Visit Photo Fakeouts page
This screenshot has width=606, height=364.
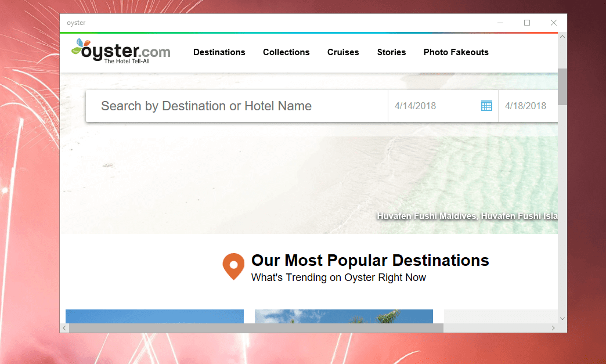point(456,52)
